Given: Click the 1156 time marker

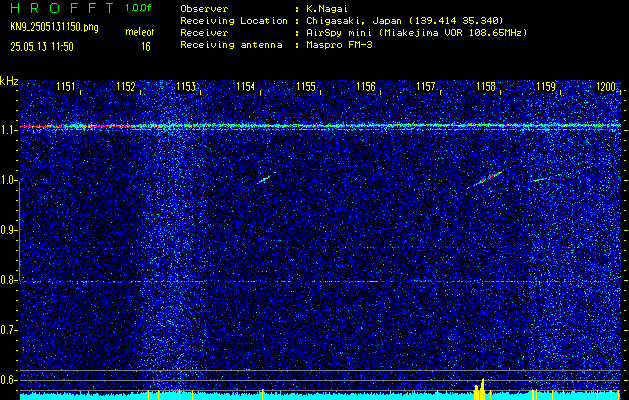Looking at the screenshot, I should [366, 86].
